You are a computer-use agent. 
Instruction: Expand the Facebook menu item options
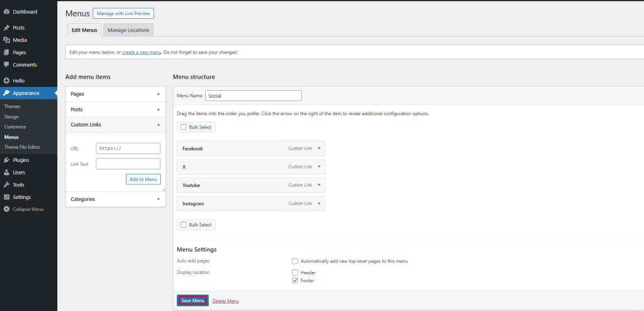[x=319, y=149]
